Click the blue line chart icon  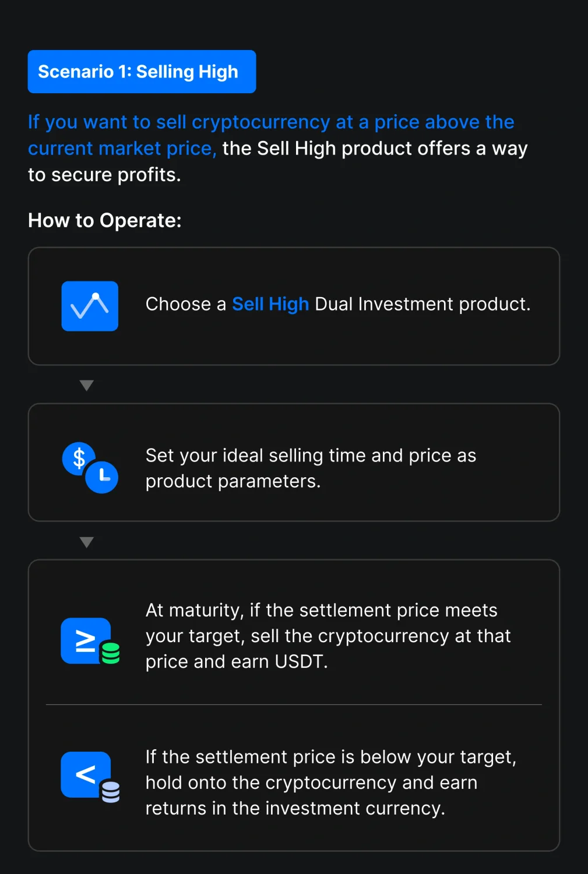pos(90,306)
